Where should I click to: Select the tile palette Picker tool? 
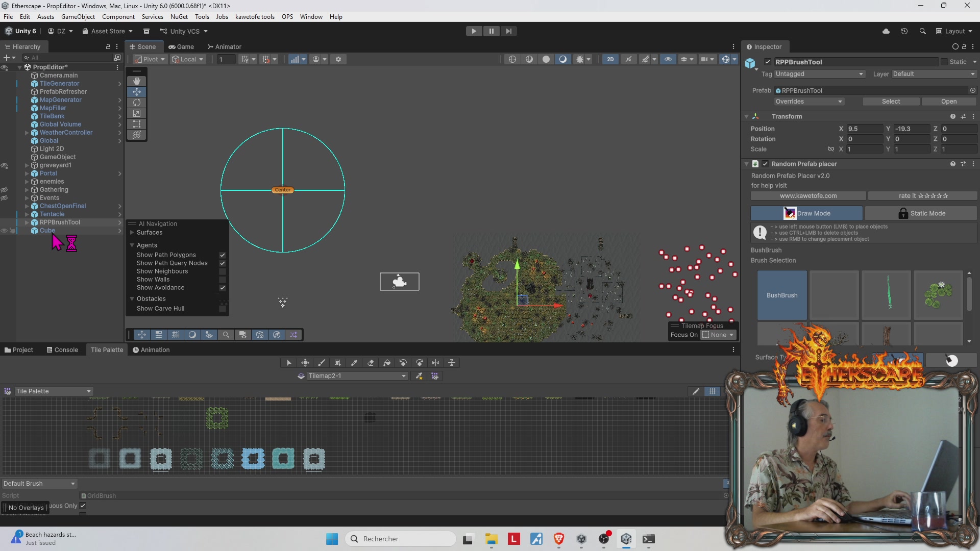point(354,363)
